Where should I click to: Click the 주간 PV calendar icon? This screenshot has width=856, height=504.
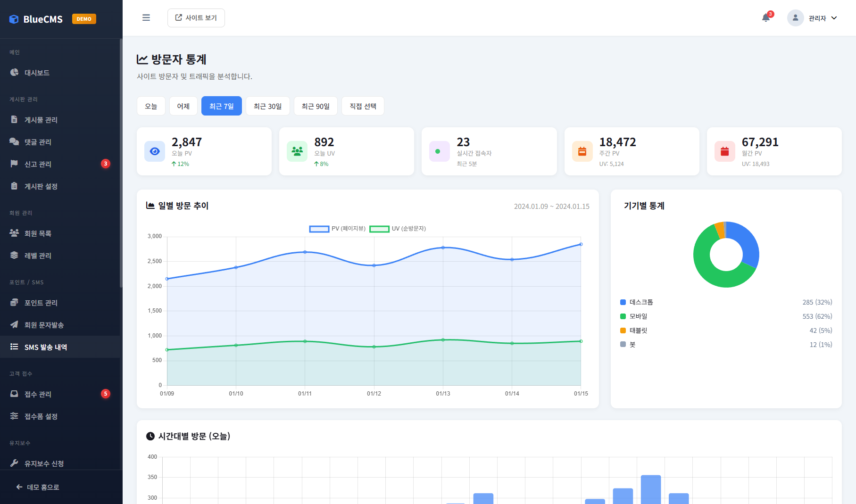pos(582,151)
